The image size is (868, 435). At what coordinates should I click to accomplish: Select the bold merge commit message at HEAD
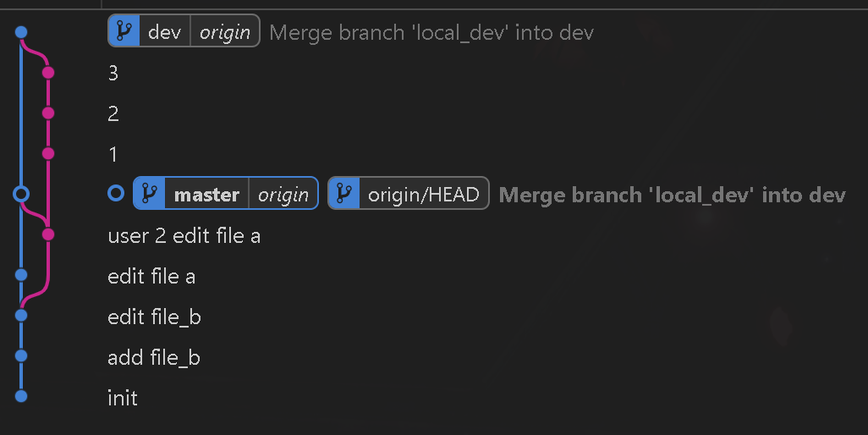672,195
